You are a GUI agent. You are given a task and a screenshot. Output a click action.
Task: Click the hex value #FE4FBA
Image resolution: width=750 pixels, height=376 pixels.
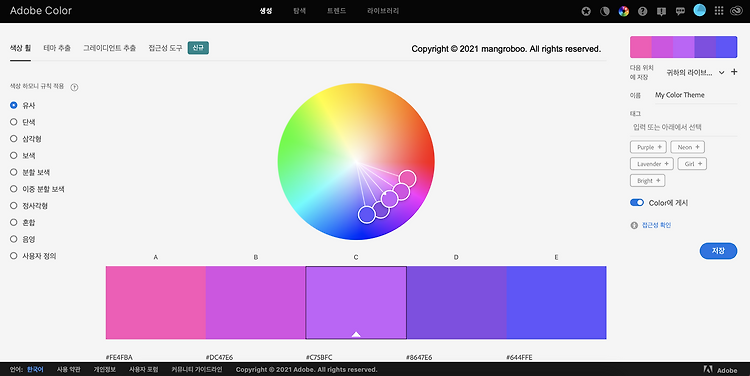click(119, 357)
